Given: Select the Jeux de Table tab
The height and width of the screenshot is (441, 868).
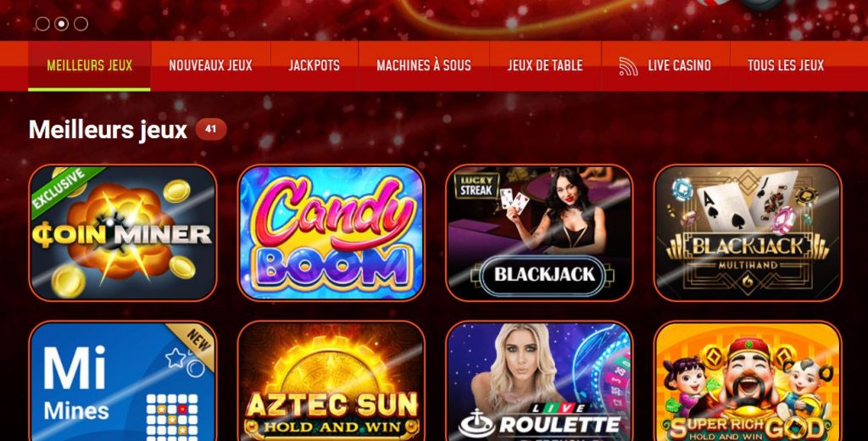Looking at the screenshot, I should (545, 66).
